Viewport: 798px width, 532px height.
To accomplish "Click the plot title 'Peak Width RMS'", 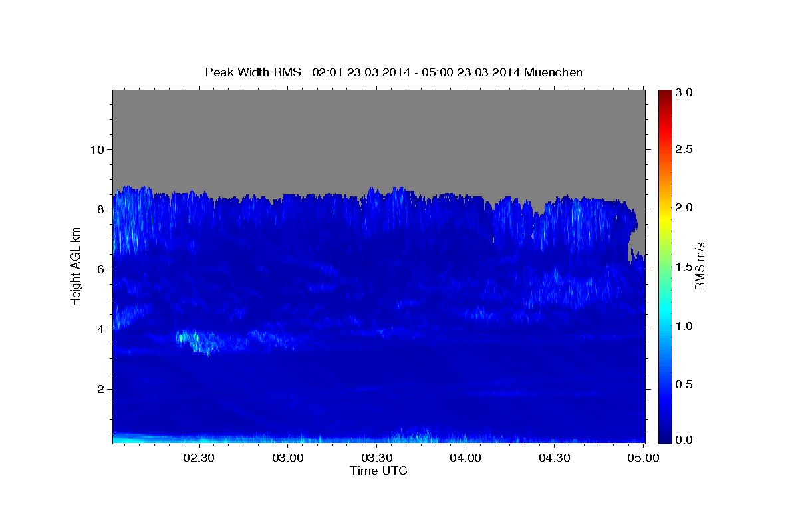I will (x=253, y=72).
